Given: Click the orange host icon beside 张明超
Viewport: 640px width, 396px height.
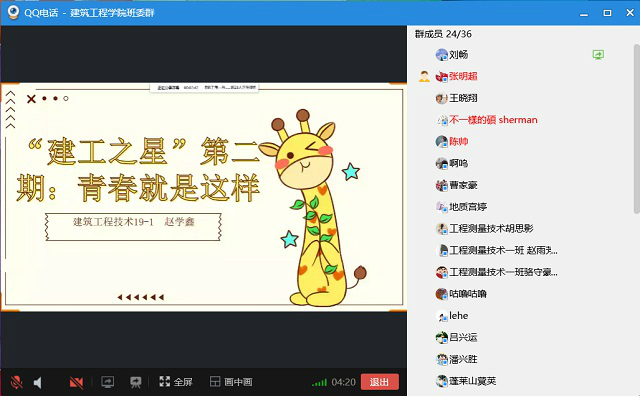Looking at the screenshot, I should click(x=424, y=76).
